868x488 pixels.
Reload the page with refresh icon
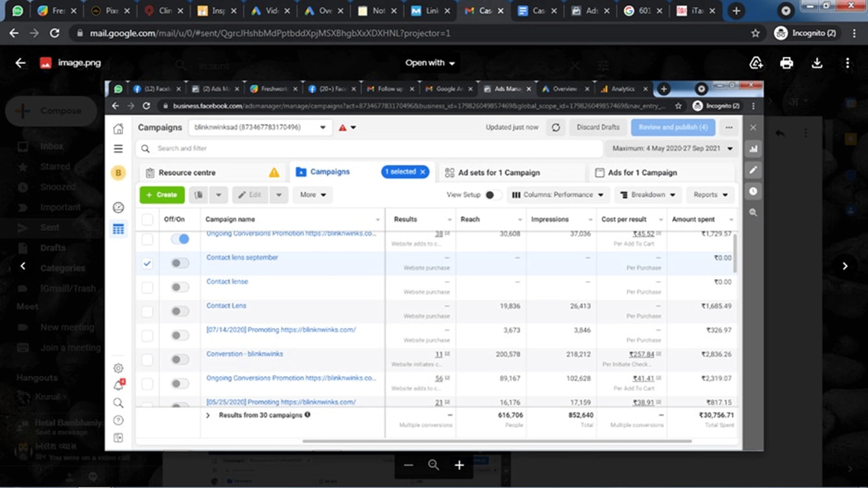[x=55, y=33]
